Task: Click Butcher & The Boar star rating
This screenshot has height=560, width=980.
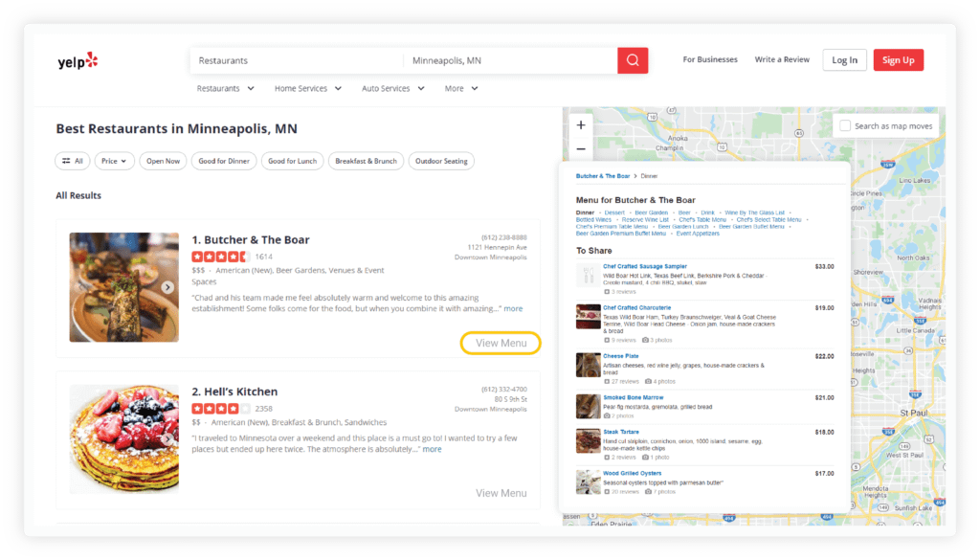Action: (x=221, y=257)
